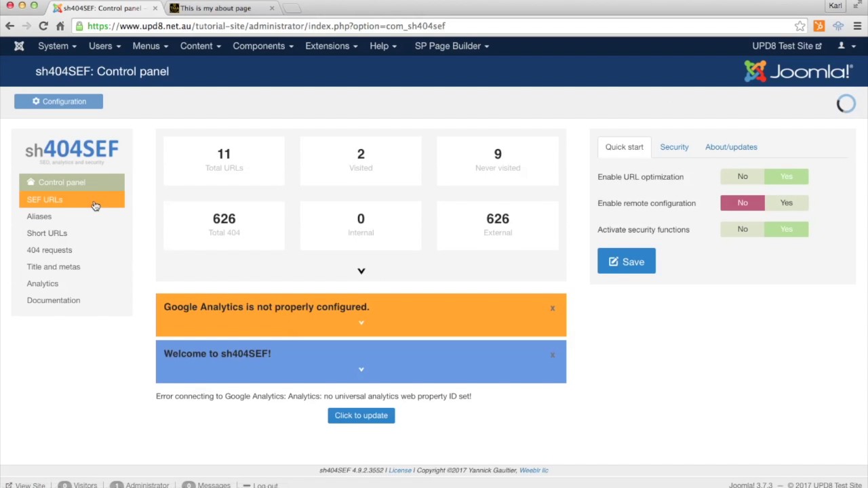Open the user profile icon menu
Viewport: 868px width, 488px height.
coord(846,46)
